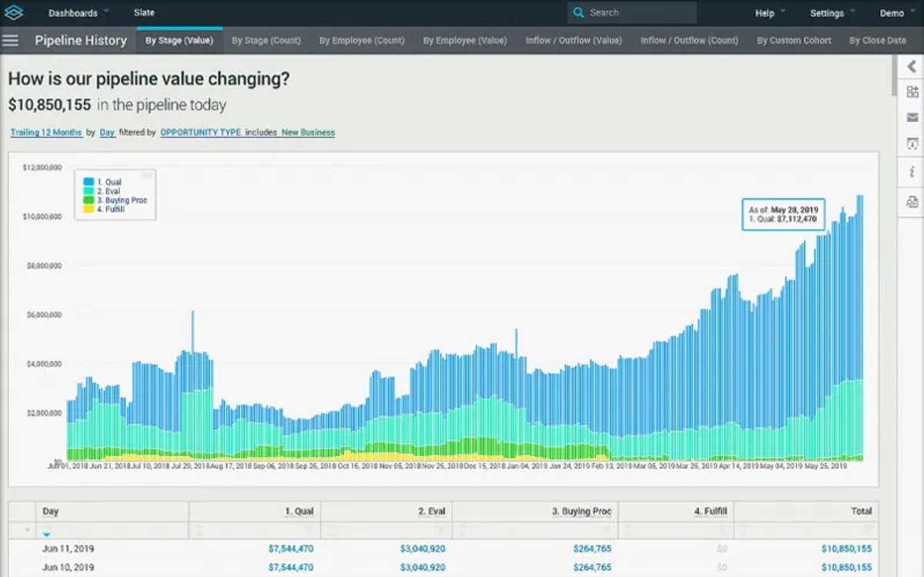Screen dimensions: 924x577
Task: Sort by the Day column sort arrow
Action: point(47,533)
